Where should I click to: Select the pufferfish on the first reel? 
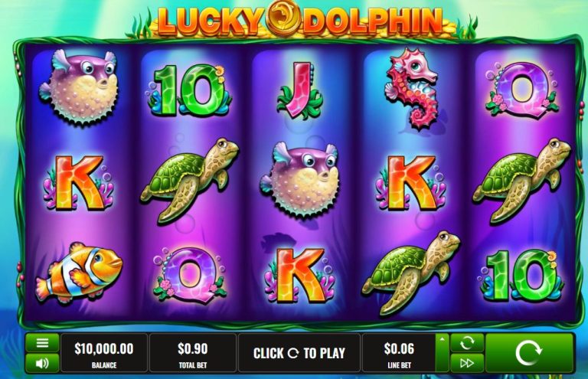click(x=79, y=87)
